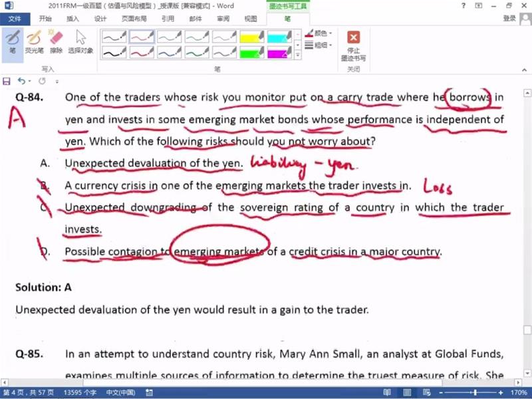Open the 文件 (File) menu
532x399 pixels.
(15, 19)
